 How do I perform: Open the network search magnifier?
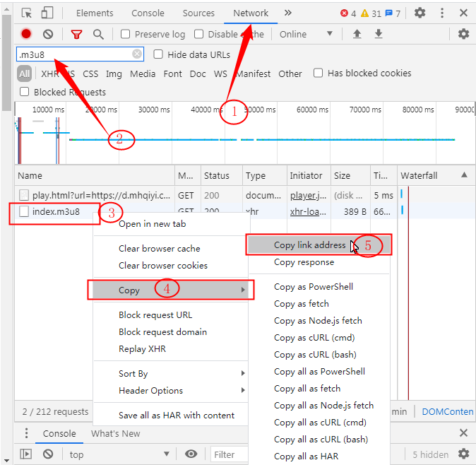(99, 34)
